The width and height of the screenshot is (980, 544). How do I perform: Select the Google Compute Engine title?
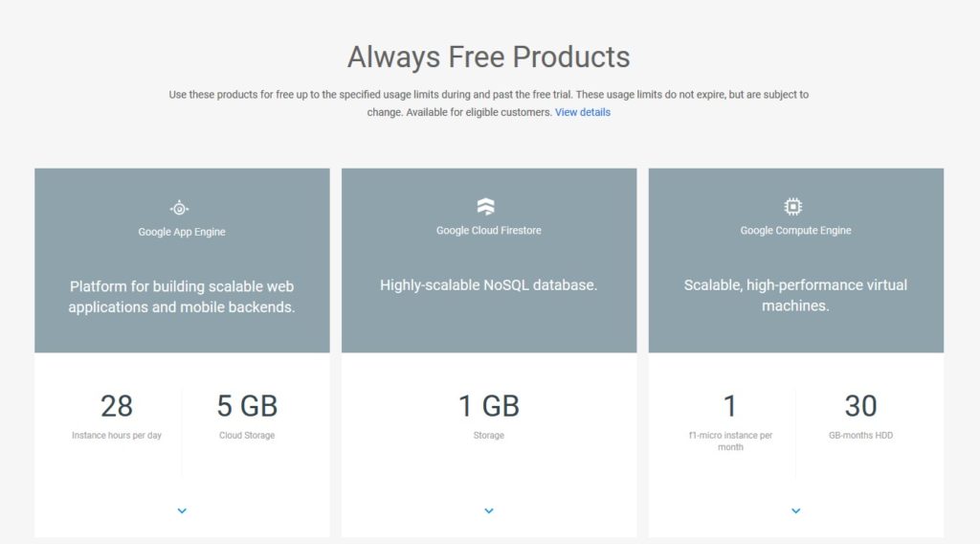point(795,231)
